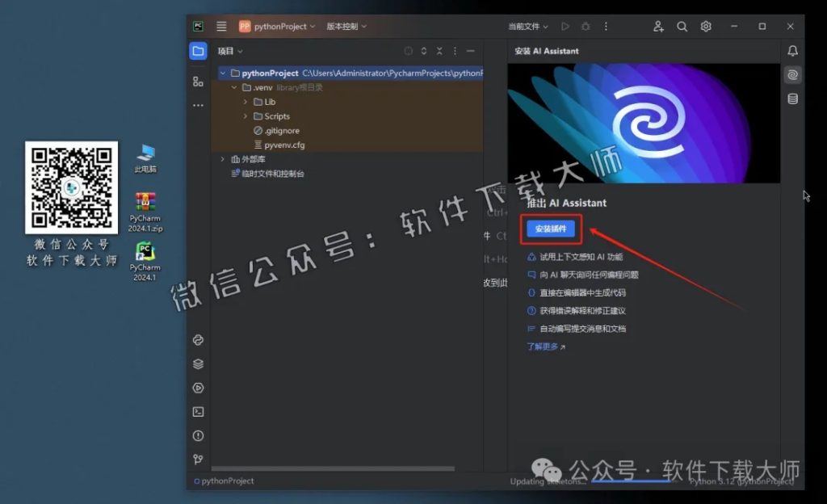Click the Search Everywhere magnifier icon
Image resolution: width=827 pixels, height=504 pixels.
[682, 26]
